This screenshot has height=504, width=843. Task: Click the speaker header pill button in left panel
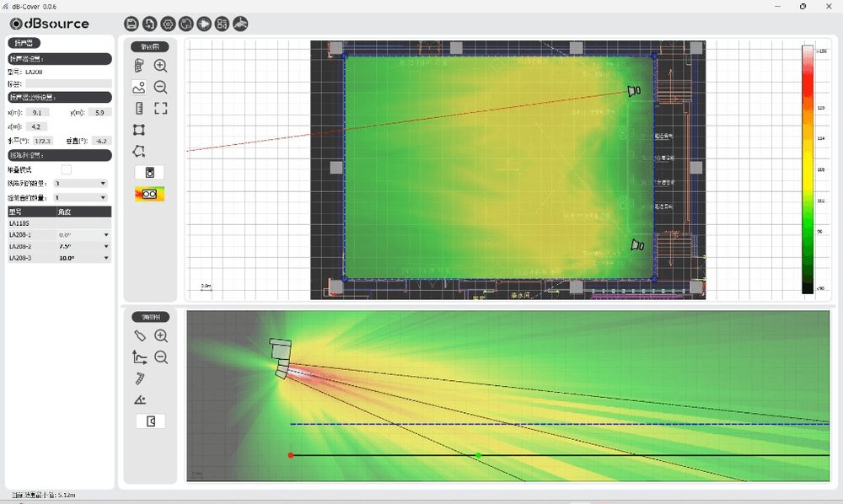[x=24, y=43]
